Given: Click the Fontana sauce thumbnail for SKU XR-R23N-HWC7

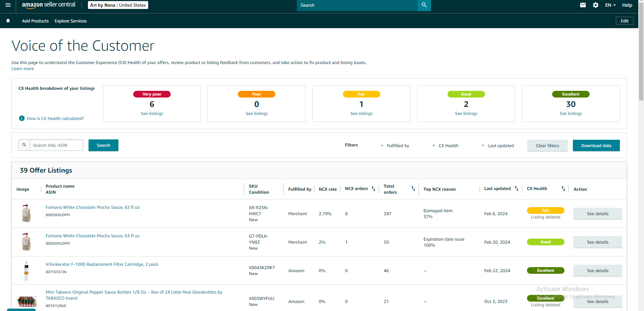Looking at the screenshot, I should (x=26, y=213).
